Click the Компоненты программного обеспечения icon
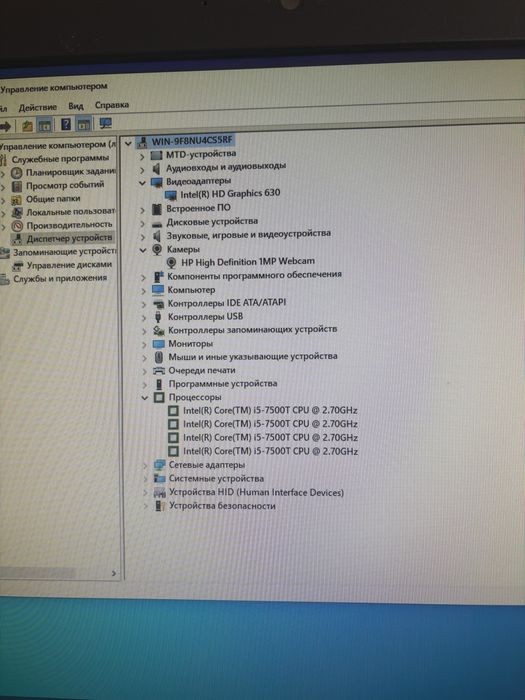Viewport: 525px width, 700px height. tap(158, 277)
